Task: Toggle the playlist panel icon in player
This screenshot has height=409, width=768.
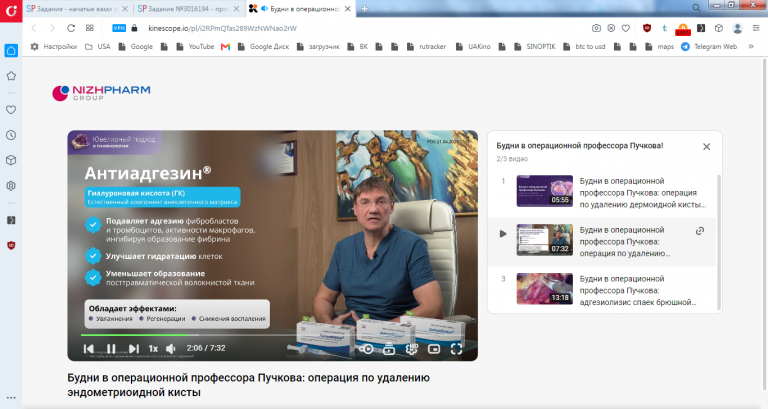Action: tap(389, 349)
